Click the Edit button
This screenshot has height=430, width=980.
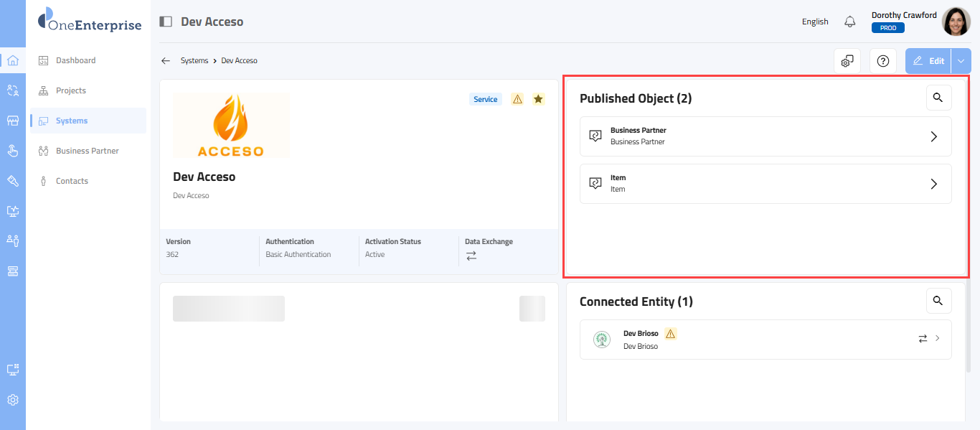tap(928, 61)
